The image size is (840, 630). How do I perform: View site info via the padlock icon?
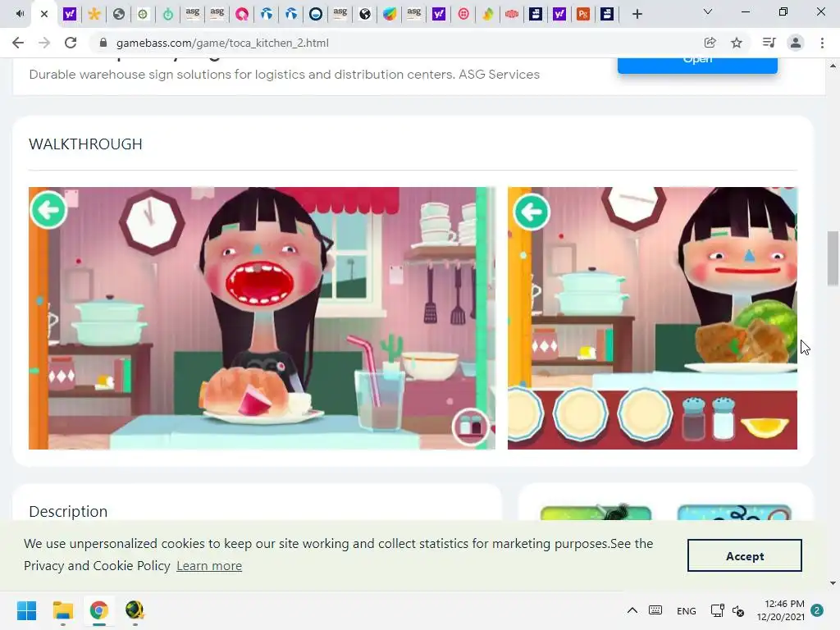103,43
